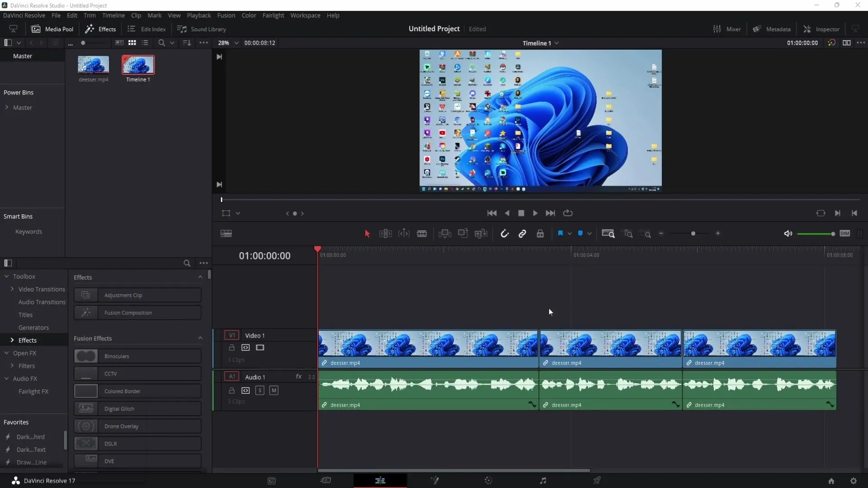Open the Playback menu in menu bar
868x488 pixels.
[199, 15]
